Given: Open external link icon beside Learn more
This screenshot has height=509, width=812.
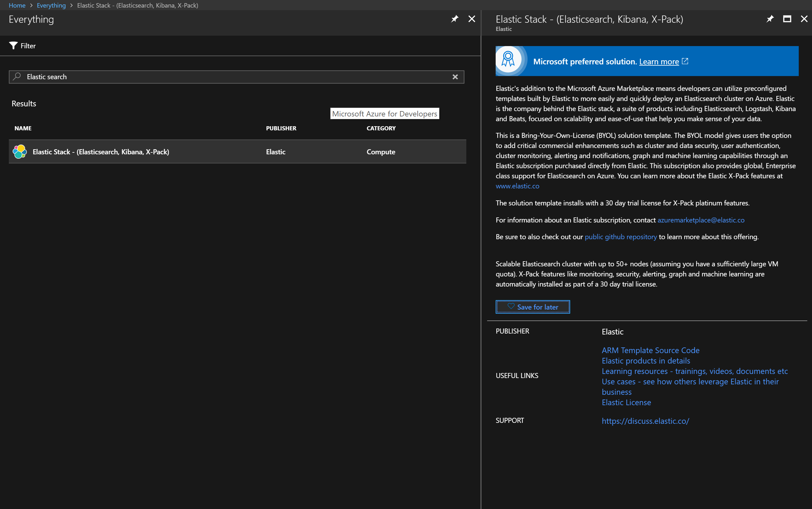Looking at the screenshot, I should click(685, 61).
